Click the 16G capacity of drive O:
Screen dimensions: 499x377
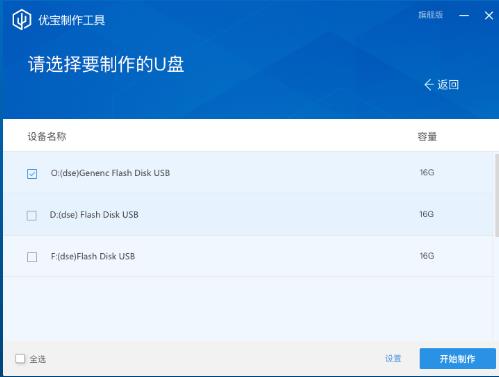427,172
